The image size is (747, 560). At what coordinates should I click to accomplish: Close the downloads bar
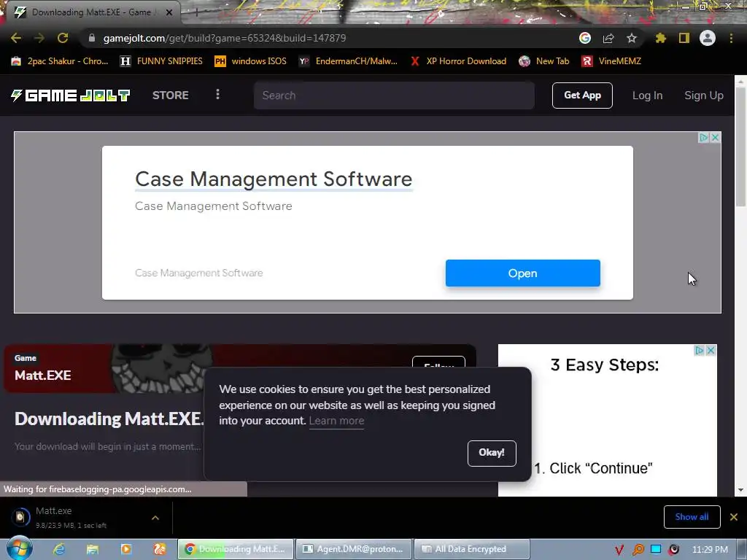734,517
